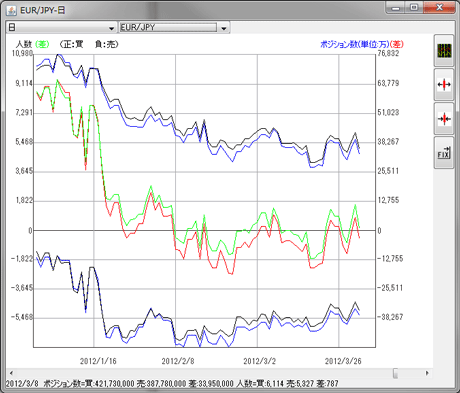The width and height of the screenshot is (460, 393).
Task: Click the expand horizontally arrows icon
Action: [x=444, y=85]
